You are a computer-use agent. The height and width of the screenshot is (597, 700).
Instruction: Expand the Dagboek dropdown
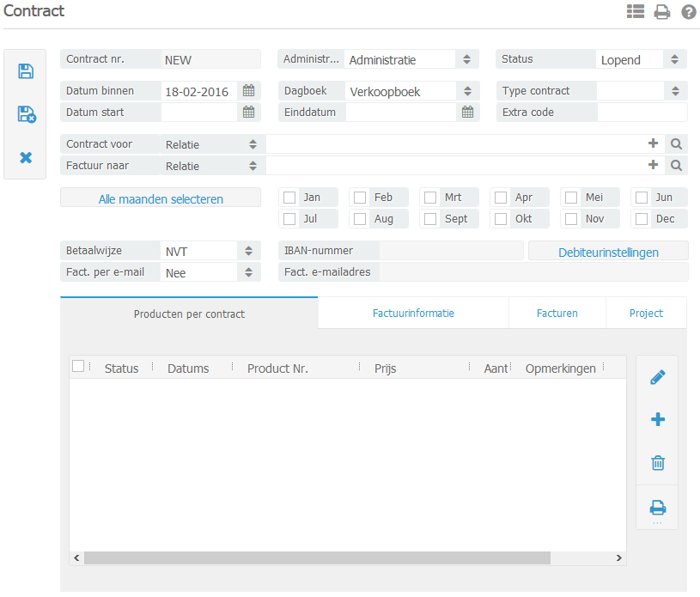point(466,91)
